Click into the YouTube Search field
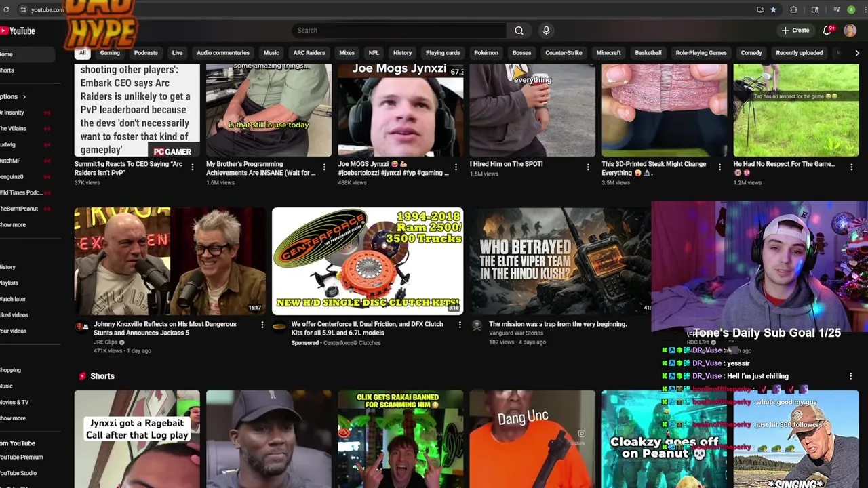The width and height of the screenshot is (868, 488). 400,30
